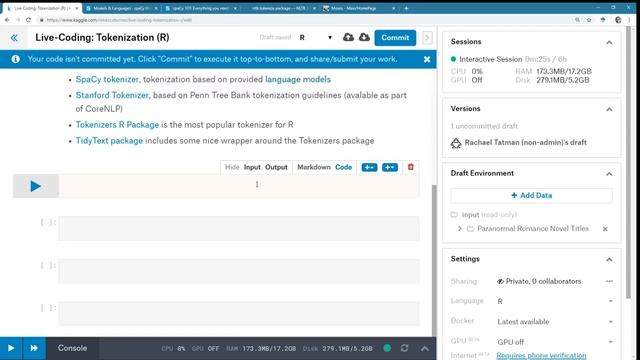Add a cell above with plus-up button

[x=369, y=167]
